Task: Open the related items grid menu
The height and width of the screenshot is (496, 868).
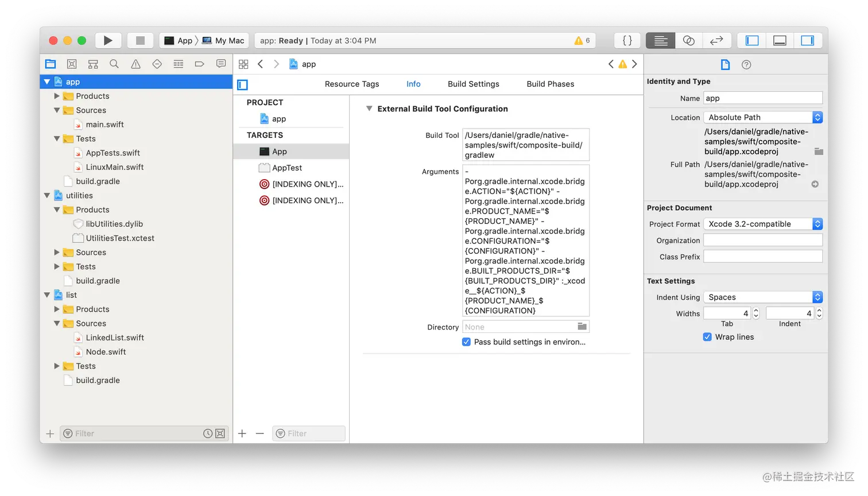Action: pos(243,64)
